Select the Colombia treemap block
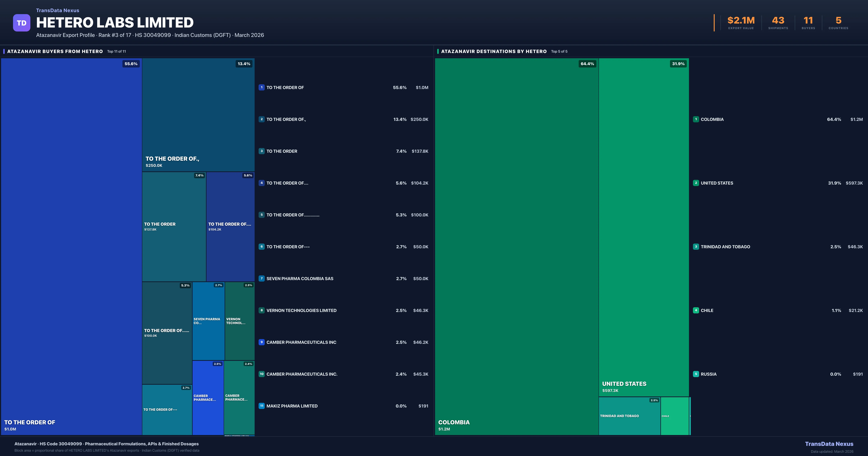The image size is (868, 456). tap(516, 246)
